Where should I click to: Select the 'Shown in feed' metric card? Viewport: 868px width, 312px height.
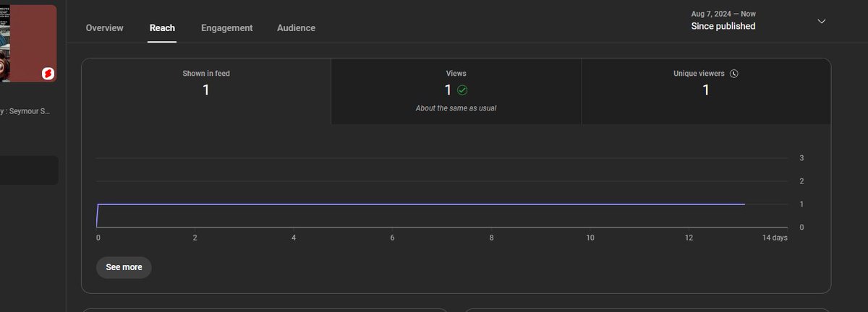[206, 91]
